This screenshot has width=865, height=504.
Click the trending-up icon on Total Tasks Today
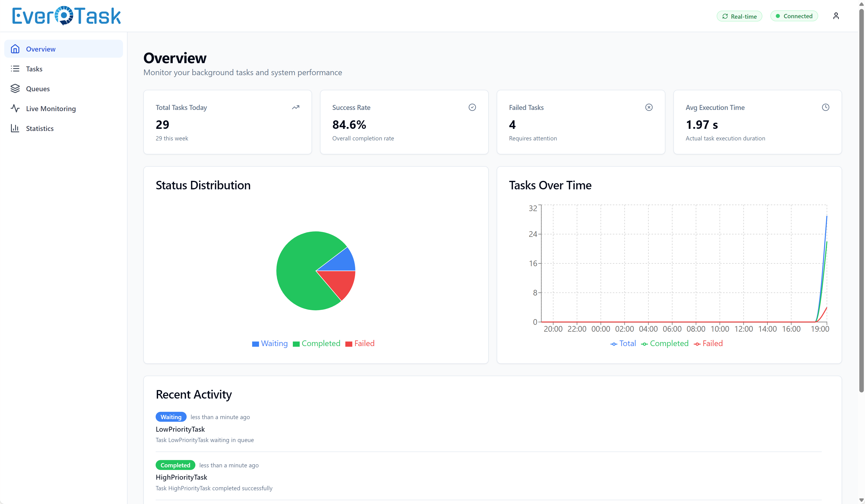(295, 107)
